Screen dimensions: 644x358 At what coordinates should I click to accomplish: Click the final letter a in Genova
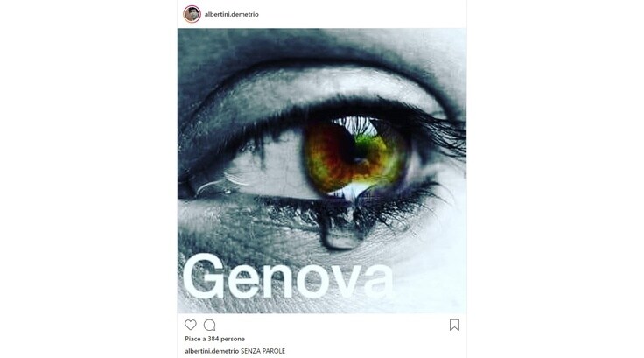[x=375, y=283]
